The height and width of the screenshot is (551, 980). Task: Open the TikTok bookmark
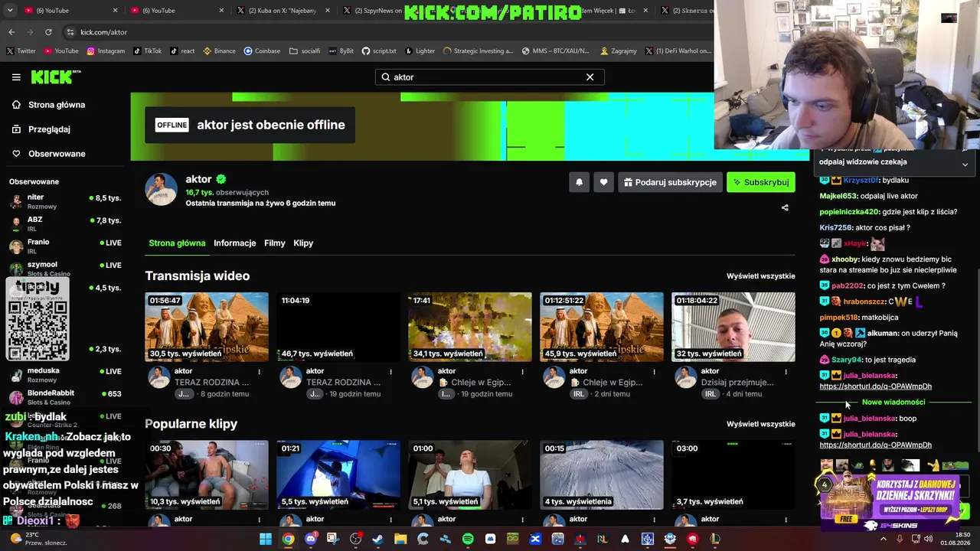pos(147,51)
